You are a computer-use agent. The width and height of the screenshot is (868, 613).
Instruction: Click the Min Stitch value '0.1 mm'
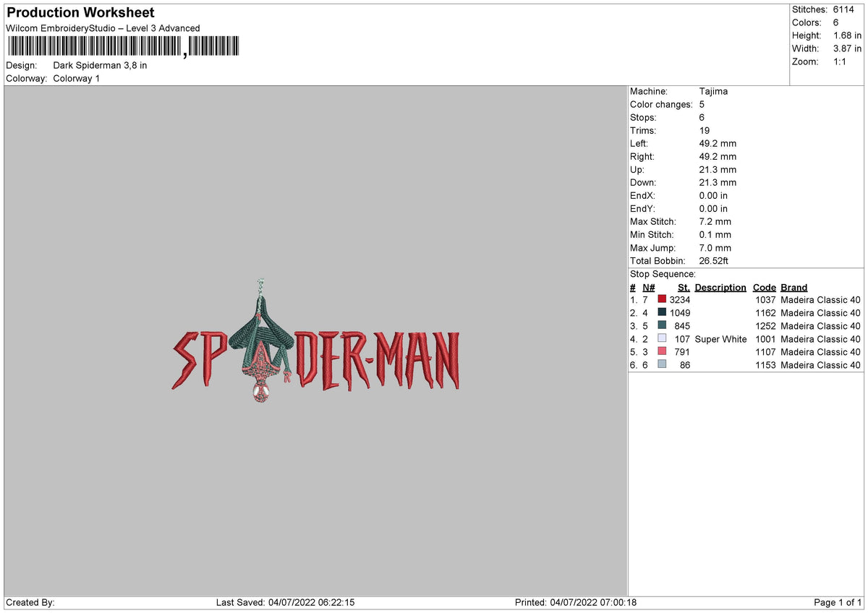(715, 234)
